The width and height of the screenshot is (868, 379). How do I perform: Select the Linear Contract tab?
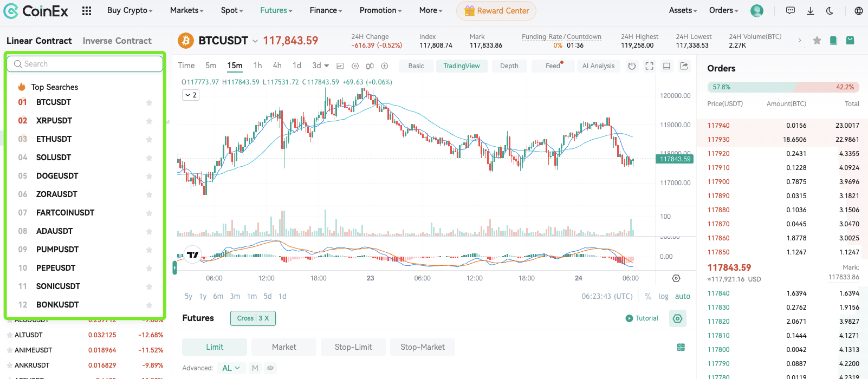(x=39, y=41)
